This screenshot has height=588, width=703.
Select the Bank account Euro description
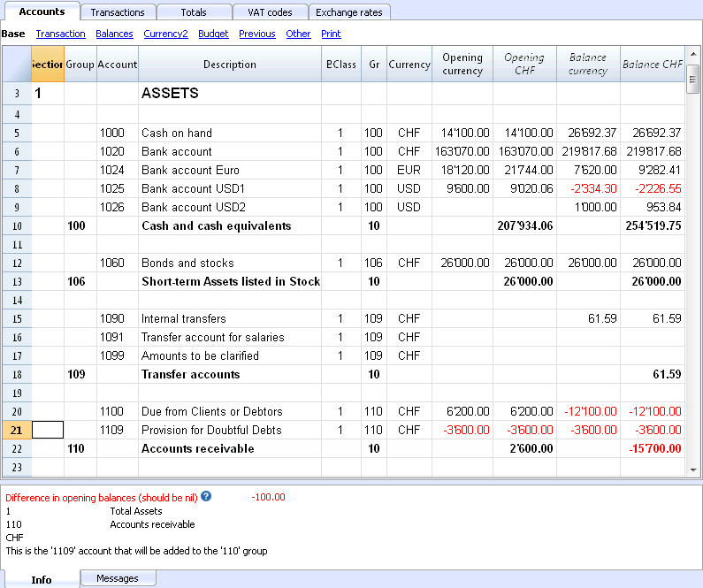pos(230,171)
